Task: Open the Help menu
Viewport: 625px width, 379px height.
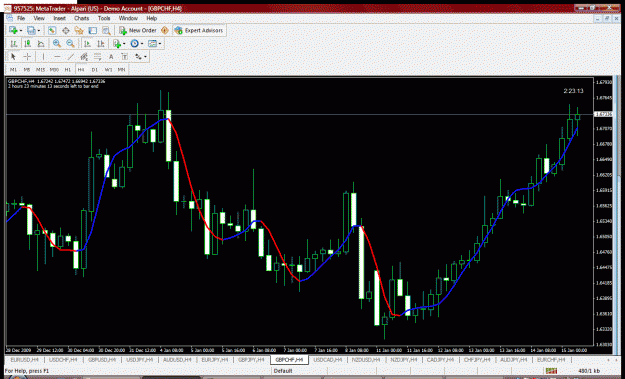Action: pyautogui.click(x=151, y=18)
